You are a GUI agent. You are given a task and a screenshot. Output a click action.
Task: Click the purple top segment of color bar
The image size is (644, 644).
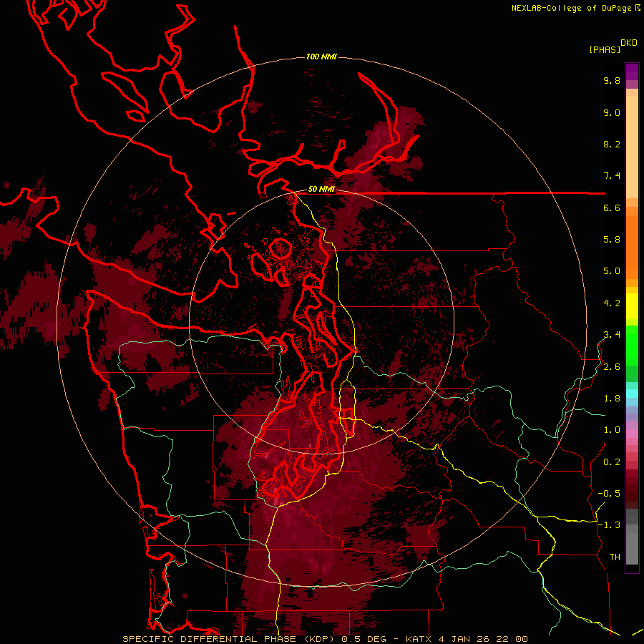(x=632, y=72)
